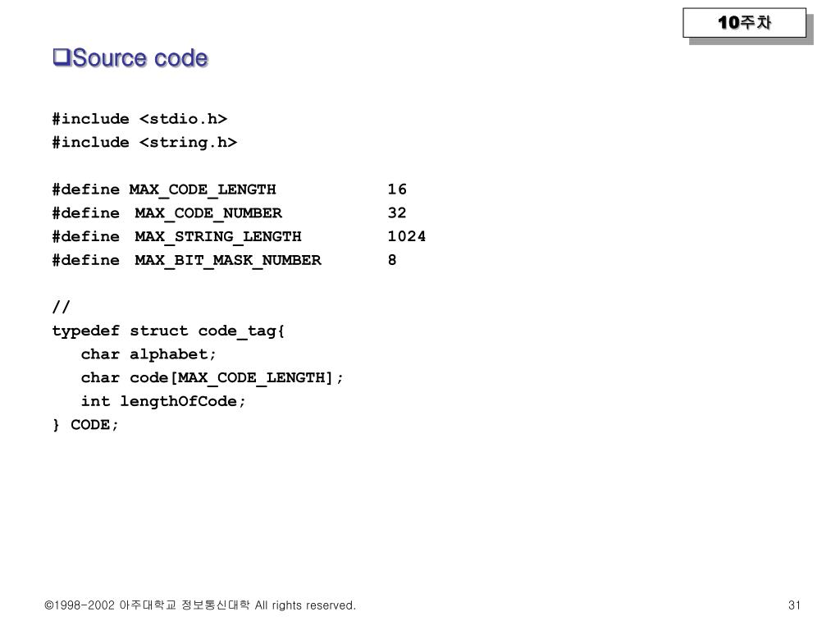The height and width of the screenshot is (630, 840).
Task: Click the value 1024
Action: point(407,236)
